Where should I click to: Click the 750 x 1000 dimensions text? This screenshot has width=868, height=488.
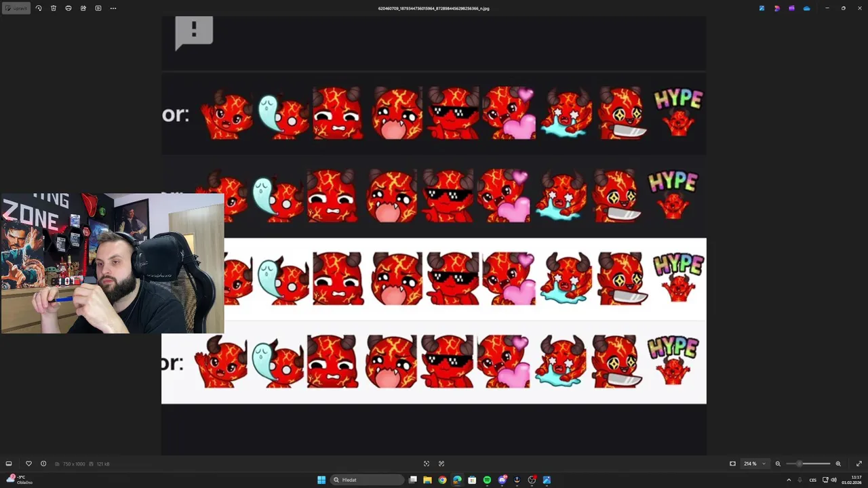point(73,464)
